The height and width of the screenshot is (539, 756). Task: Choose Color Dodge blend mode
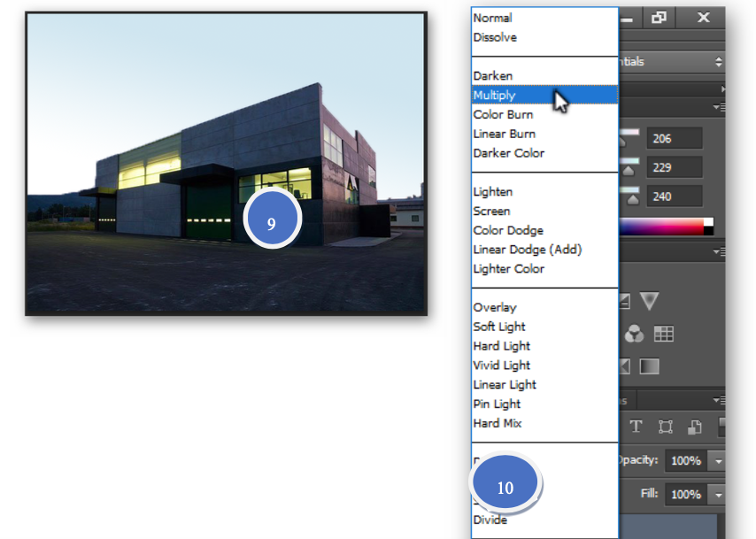[x=508, y=230]
